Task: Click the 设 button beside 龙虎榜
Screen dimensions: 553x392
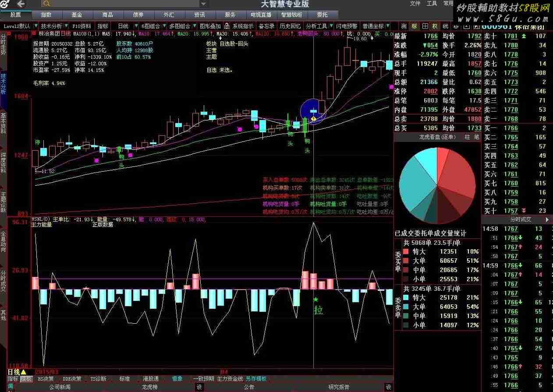Action: coord(199,387)
